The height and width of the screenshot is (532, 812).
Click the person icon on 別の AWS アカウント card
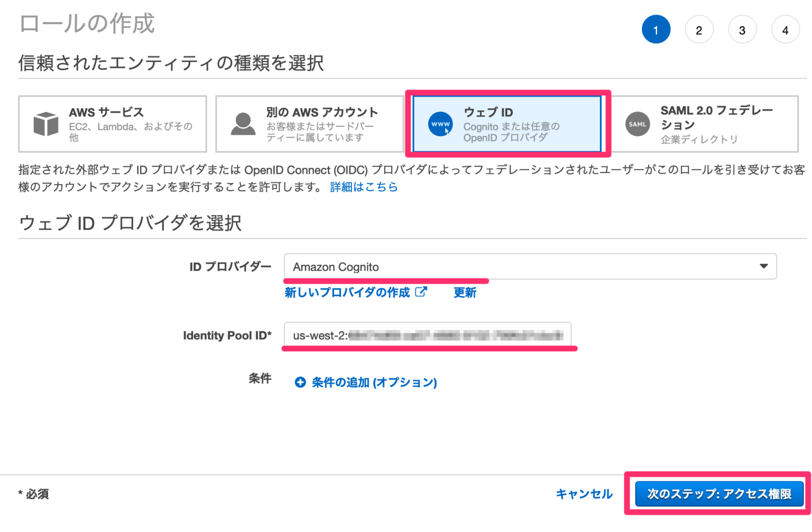(x=243, y=123)
